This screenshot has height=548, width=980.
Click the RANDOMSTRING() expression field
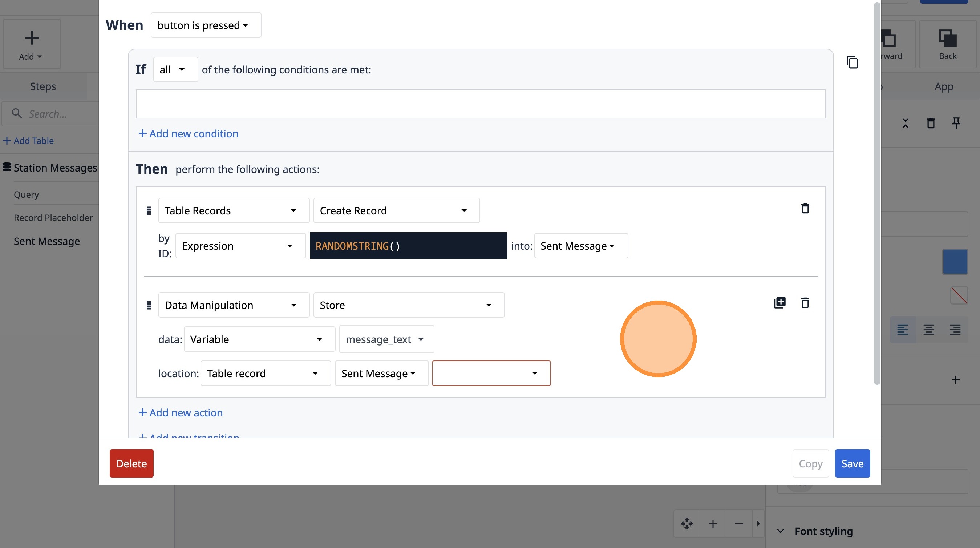point(408,246)
